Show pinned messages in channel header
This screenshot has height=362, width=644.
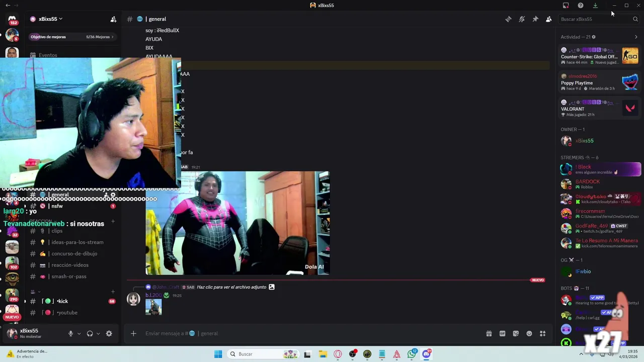pyautogui.click(x=535, y=19)
